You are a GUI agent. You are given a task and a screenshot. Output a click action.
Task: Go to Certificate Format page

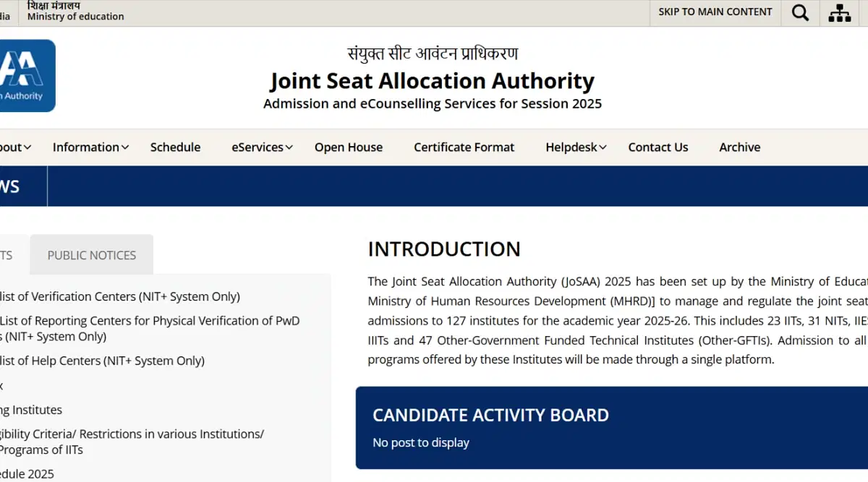coord(464,147)
